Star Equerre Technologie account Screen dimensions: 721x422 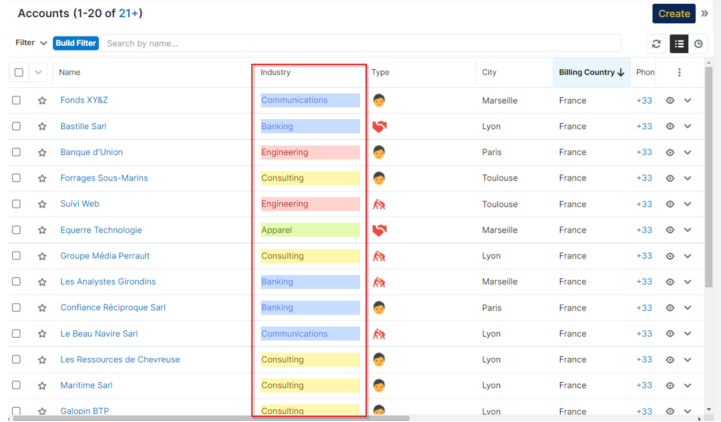click(42, 230)
